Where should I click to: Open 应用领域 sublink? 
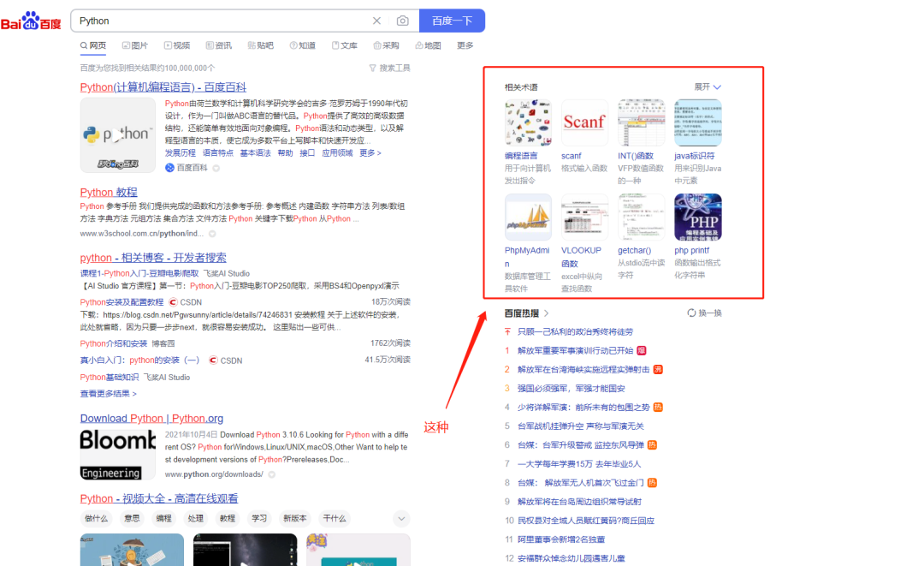coord(337,152)
